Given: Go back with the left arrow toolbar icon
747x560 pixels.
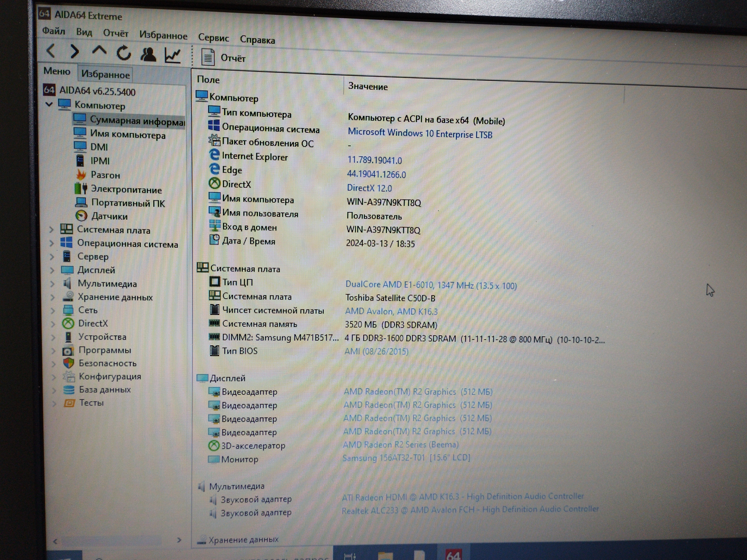Looking at the screenshot, I should click(51, 51).
